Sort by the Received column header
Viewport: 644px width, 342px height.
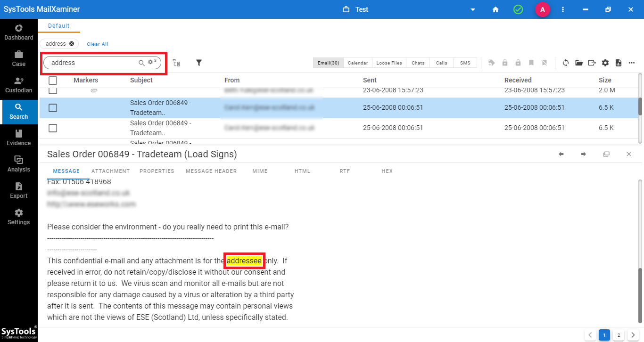point(518,80)
